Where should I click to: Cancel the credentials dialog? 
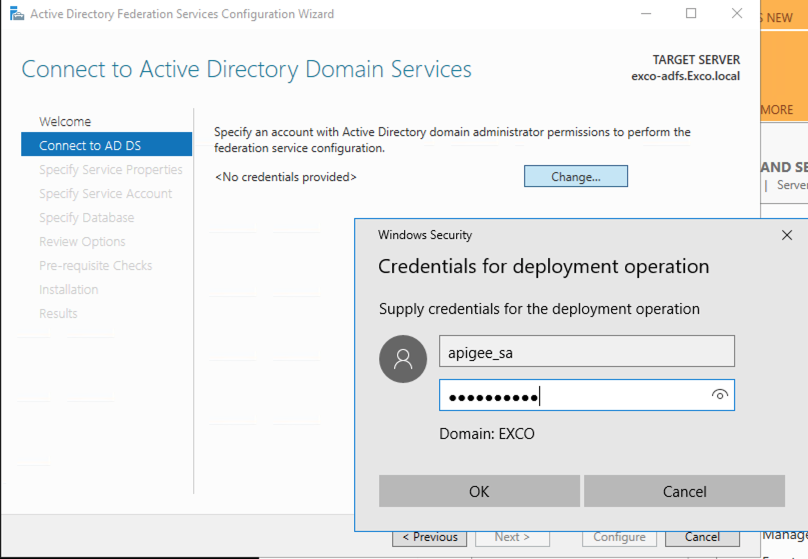(684, 491)
